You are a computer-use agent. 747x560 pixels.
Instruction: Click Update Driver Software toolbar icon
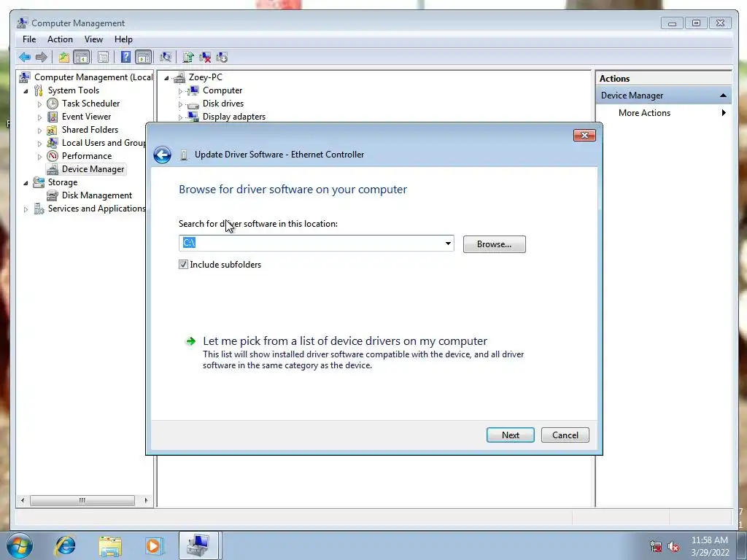click(x=188, y=58)
